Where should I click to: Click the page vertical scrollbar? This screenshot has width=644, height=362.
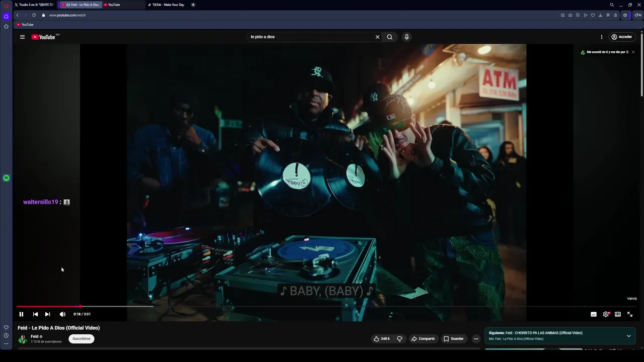pos(642,65)
